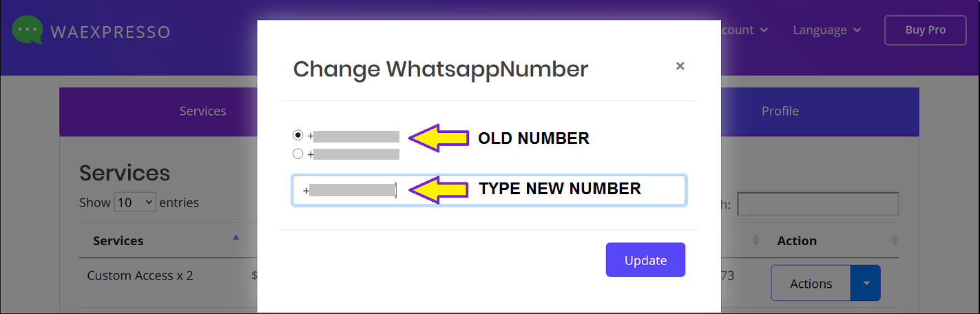Image resolution: width=980 pixels, height=314 pixels.
Task: Expand the blue Actions dropdown caret
Action: point(866,284)
